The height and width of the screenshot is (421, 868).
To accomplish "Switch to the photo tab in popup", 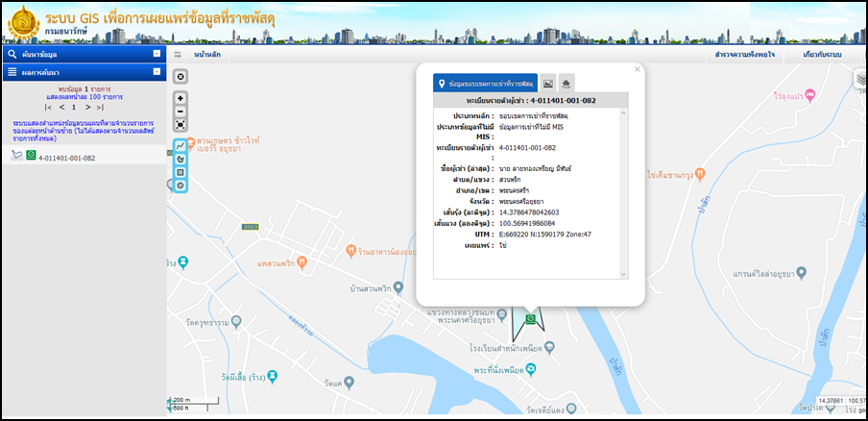I will [547, 85].
